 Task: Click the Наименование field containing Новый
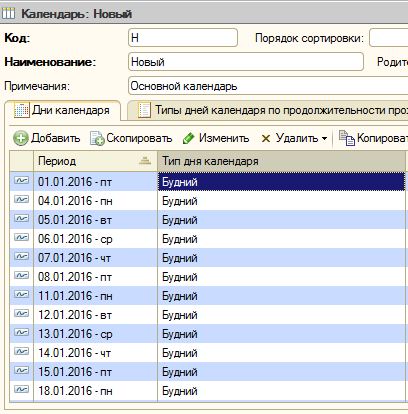(246, 62)
